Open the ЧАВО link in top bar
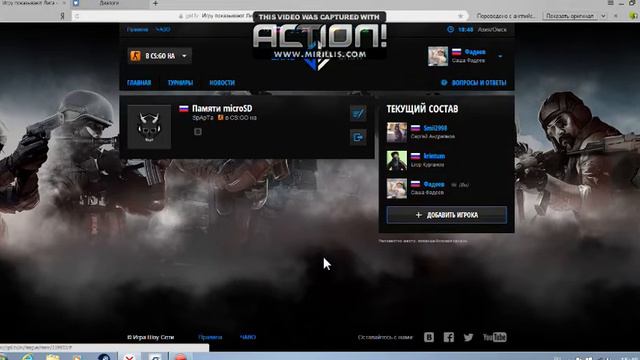 pyautogui.click(x=163, y=29)
